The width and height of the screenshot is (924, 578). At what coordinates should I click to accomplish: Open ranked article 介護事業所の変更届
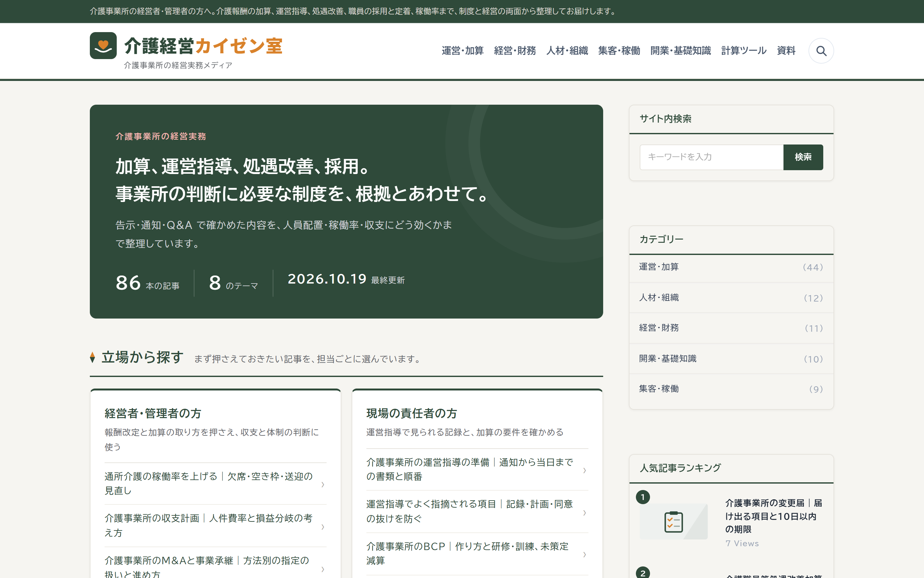[x=774, y=516]
